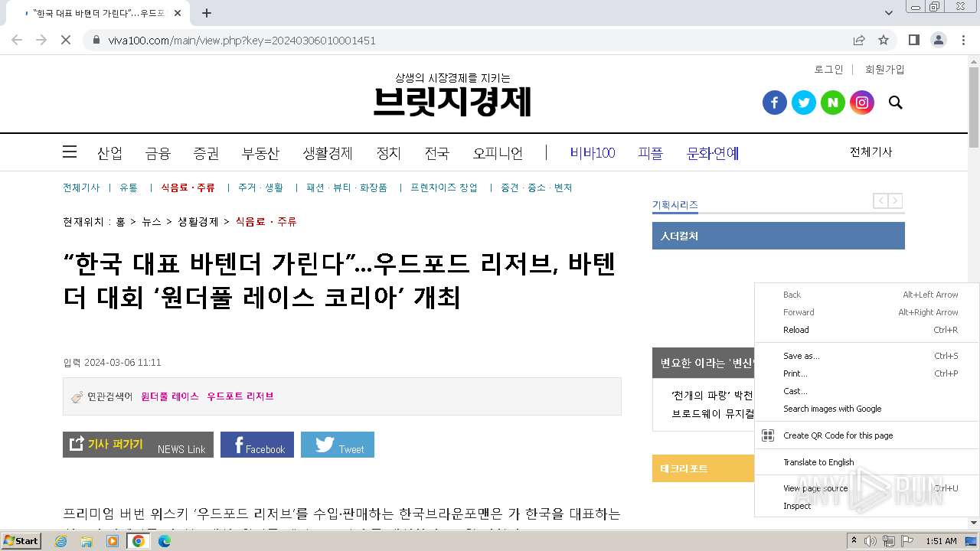Click the volume tray icon

click(871, 541)
